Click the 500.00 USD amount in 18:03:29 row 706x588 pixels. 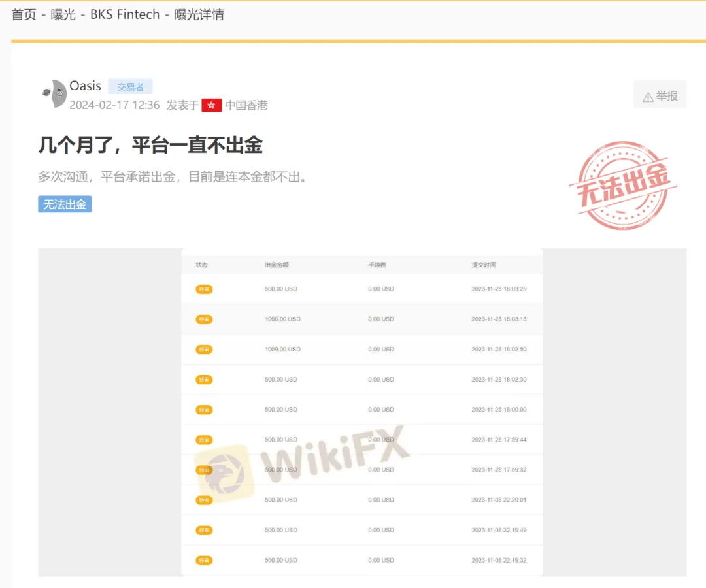(x=281, y=289)
